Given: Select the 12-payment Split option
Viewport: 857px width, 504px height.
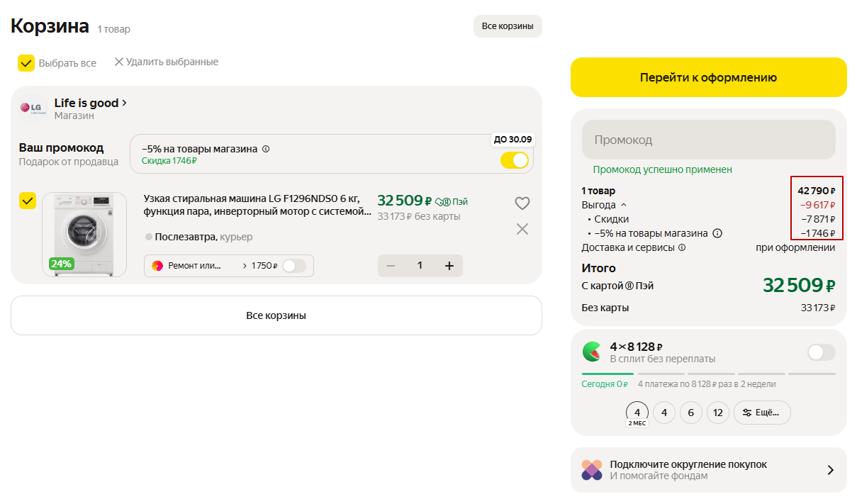Looking at the screenshot, I should (717, 413).
